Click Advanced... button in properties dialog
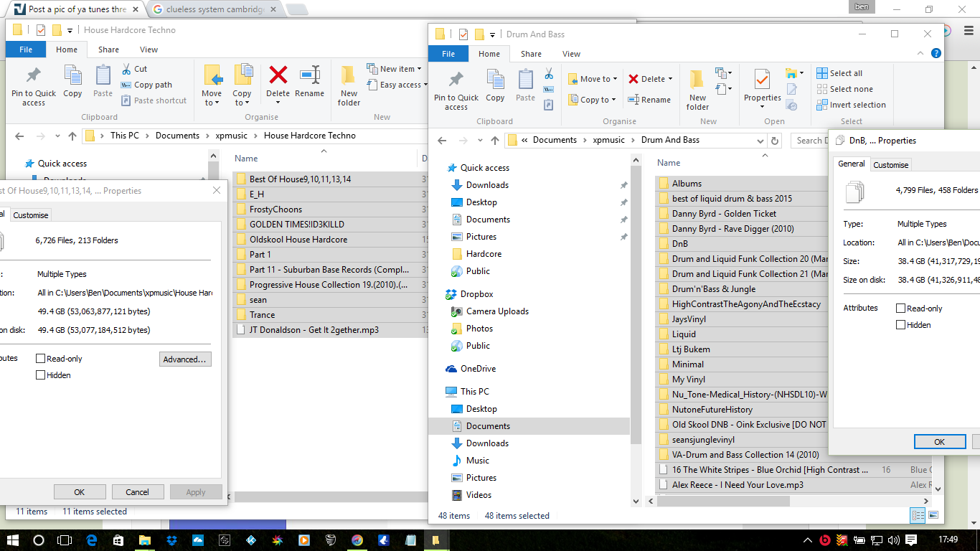Viewport: 980px width, 551px height. tap(185, 359)
